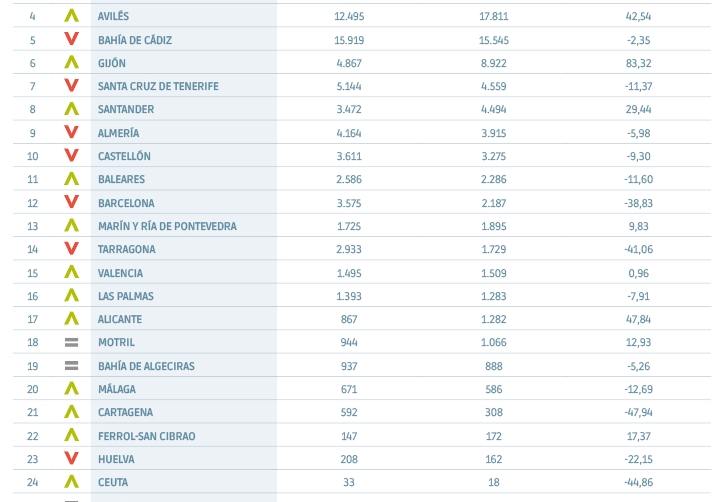Click the red down arrow beside Tarragona

pos(71,249)
